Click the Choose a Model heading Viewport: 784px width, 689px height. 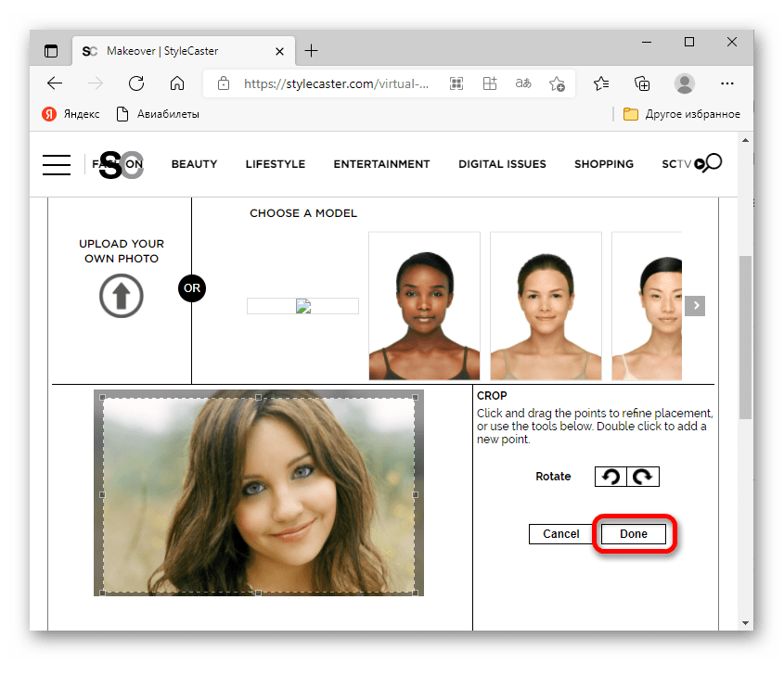(303, 213)
